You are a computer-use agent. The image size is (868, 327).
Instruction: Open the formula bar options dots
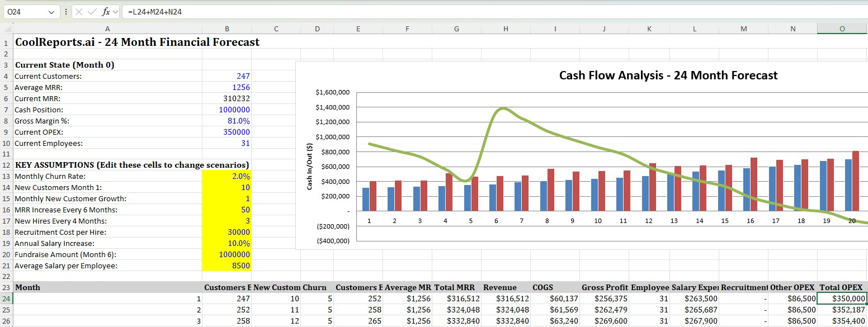tap(66, 12)
